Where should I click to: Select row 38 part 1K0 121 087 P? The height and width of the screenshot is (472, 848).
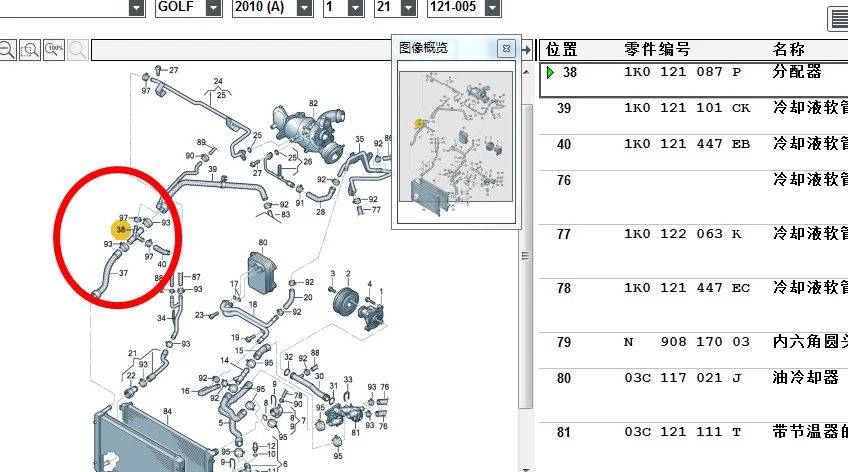click(693, 79)
